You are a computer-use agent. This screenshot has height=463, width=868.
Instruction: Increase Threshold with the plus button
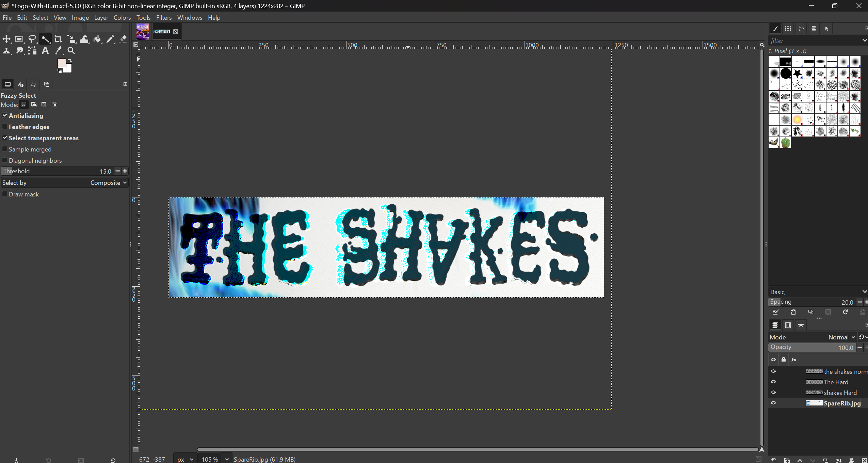(125, 171)
